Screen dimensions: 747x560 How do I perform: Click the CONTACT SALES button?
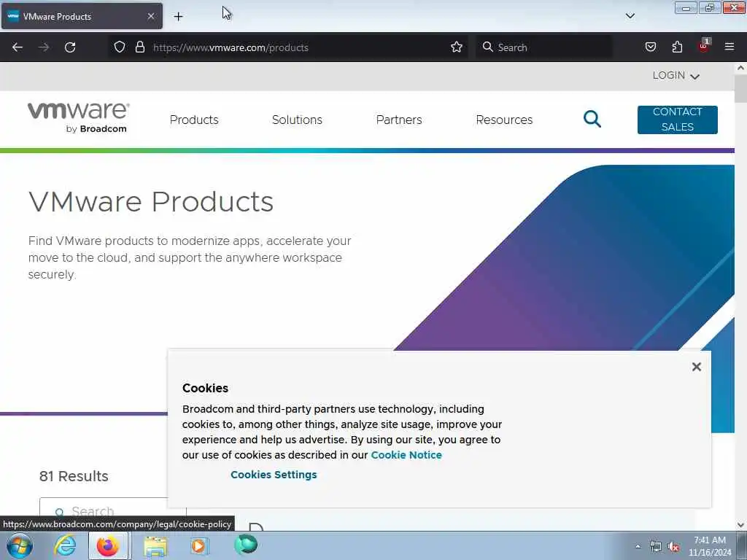(x=678, y=120)
